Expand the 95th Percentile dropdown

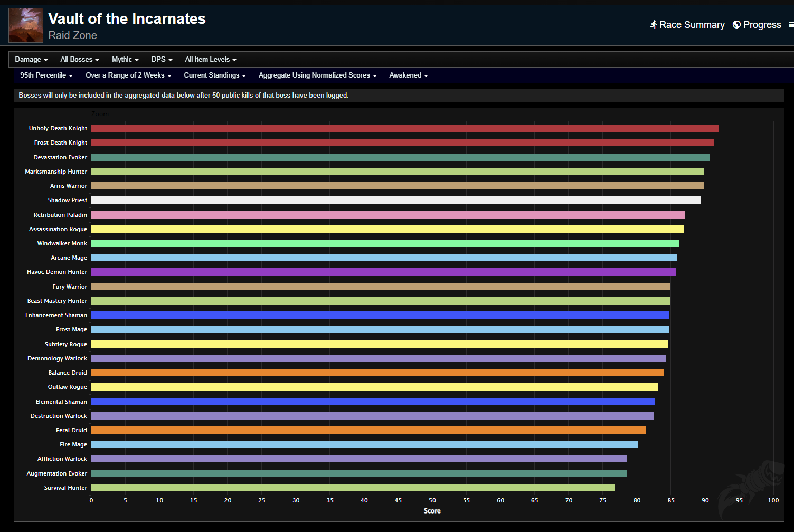(46, 75)
